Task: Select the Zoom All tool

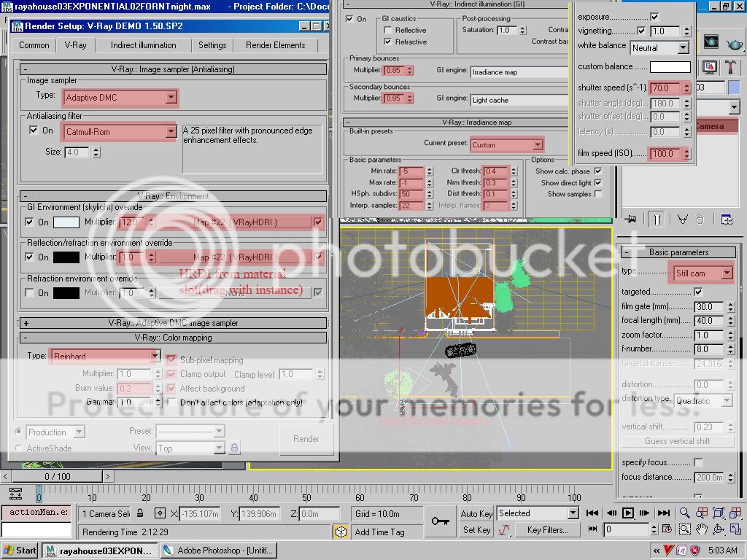Action: (x=702, y=513)
